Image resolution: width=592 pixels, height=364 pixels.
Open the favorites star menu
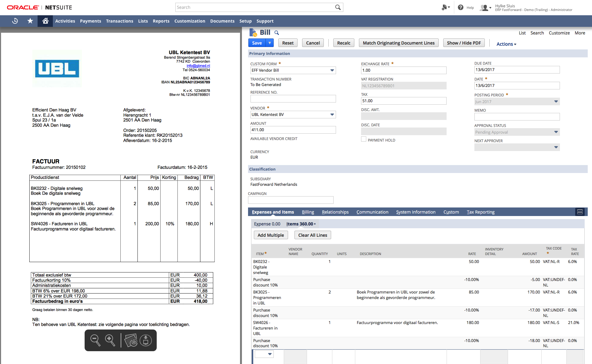point(30,21)
